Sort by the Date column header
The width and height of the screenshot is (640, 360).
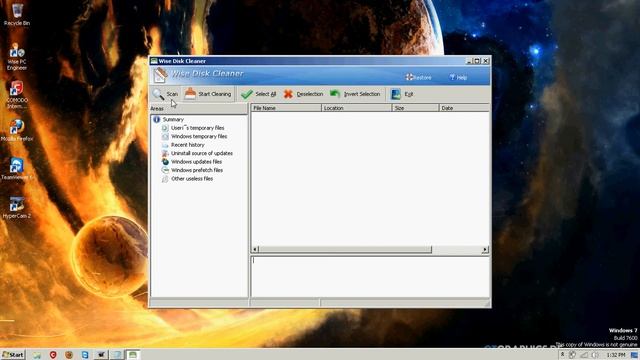464,108
